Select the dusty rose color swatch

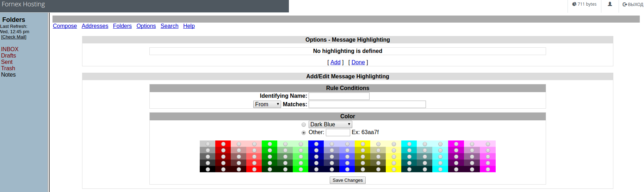pos(239,150)
